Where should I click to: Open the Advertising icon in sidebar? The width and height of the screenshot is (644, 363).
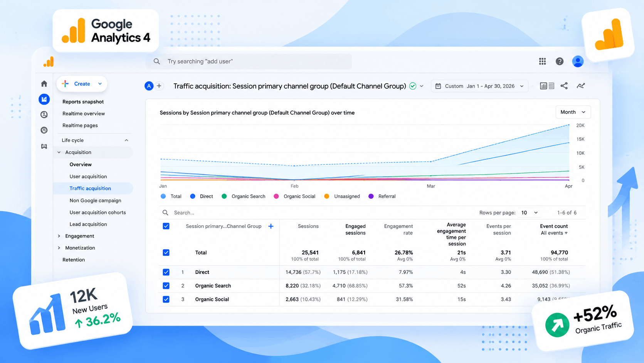pos(44,130)
